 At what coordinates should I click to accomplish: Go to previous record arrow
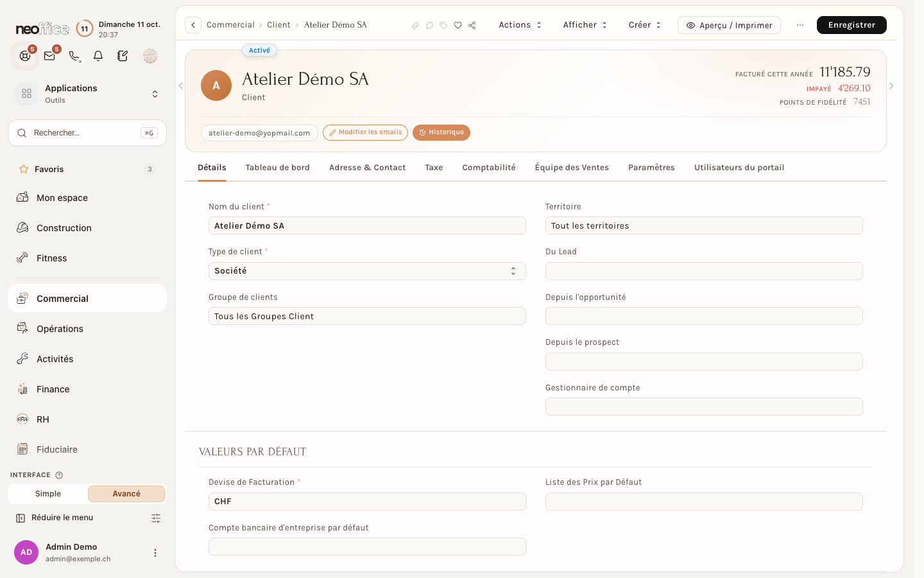point(181,86)
